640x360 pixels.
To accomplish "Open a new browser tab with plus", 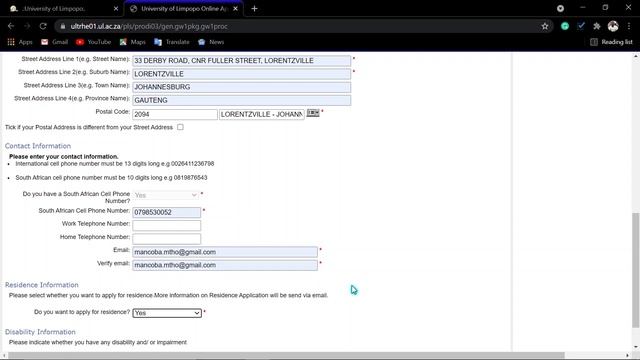I will pos(254,9).
